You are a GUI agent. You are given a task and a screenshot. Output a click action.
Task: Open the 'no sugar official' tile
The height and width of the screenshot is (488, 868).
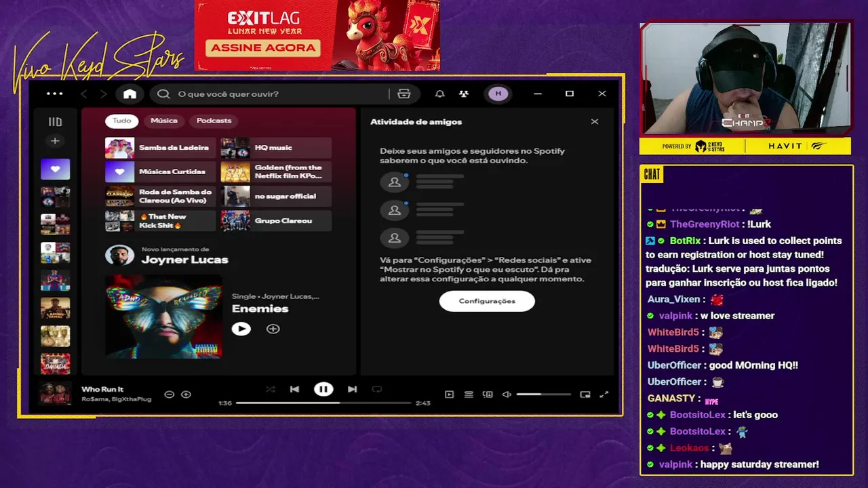pos(276,197)
